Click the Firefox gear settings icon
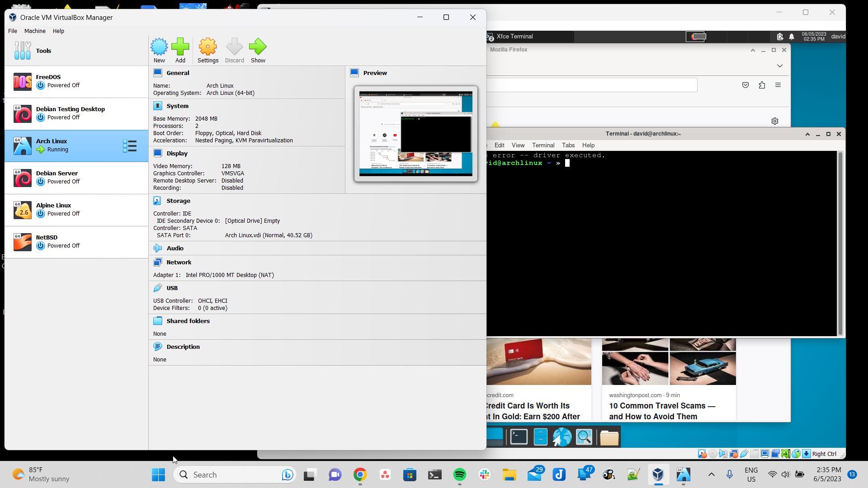Image resolution: width=868 pixels, height=488 pixels. (774, 121)
